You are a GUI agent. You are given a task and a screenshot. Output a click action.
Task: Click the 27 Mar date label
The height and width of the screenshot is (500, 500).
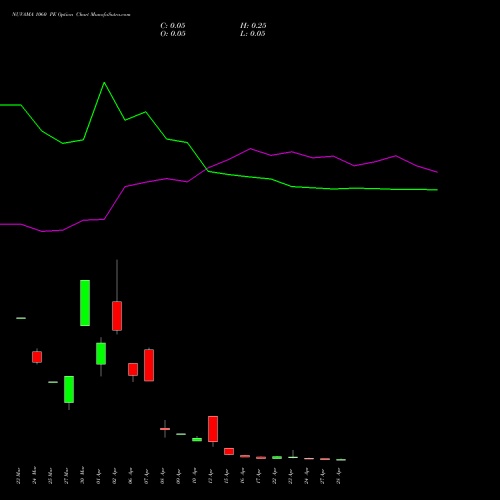(x=66, y=475)
